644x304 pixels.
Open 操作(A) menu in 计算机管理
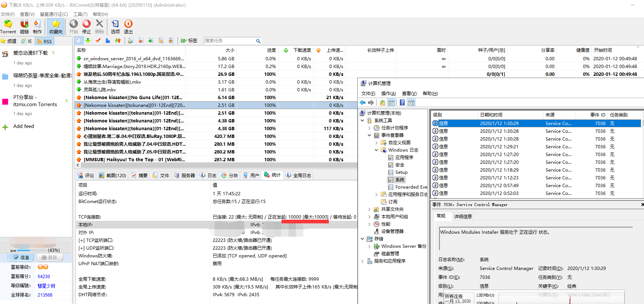(x=388, y=94)
